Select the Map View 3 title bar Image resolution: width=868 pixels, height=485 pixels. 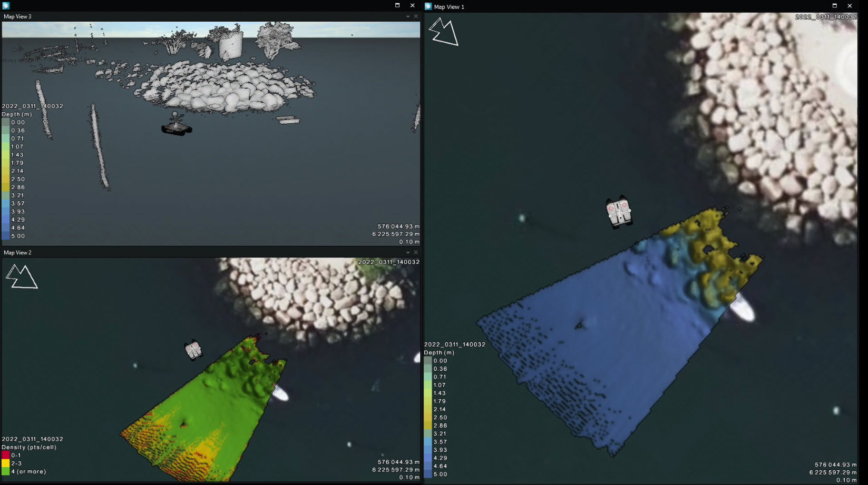tap(17, 16)
